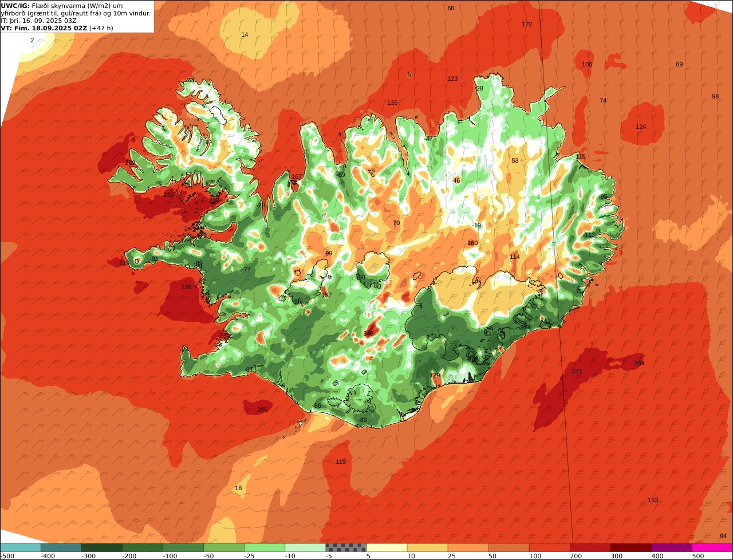The width and height of the screenshot is (733, 560).
Task: Click the map value 53
Action: [515, 160]
